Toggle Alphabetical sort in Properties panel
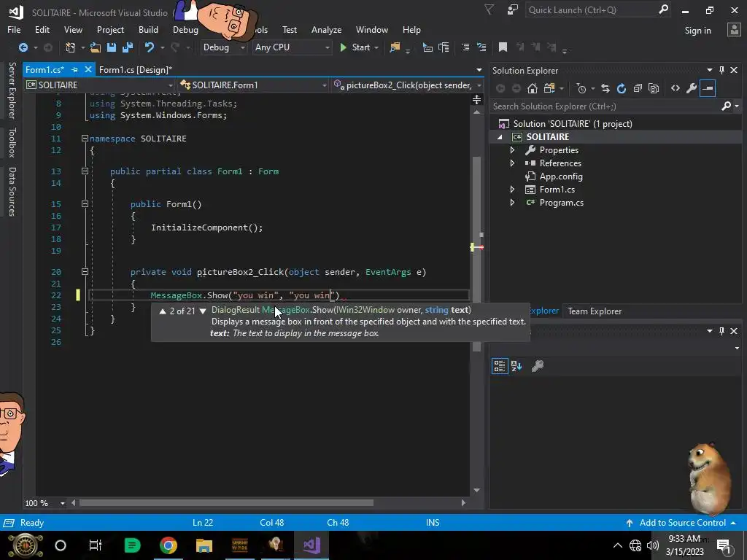 tap(516, 366)
